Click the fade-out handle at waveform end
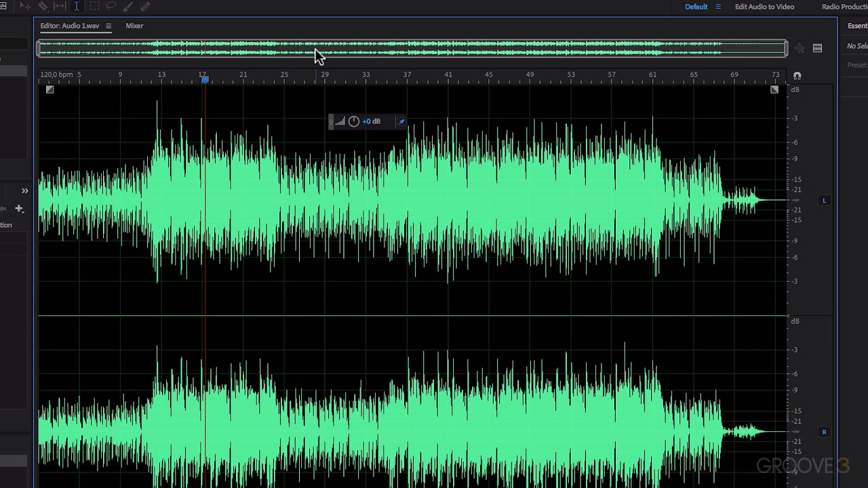The width and height of the screenshot is (868, 488). [x=774, y=89]
